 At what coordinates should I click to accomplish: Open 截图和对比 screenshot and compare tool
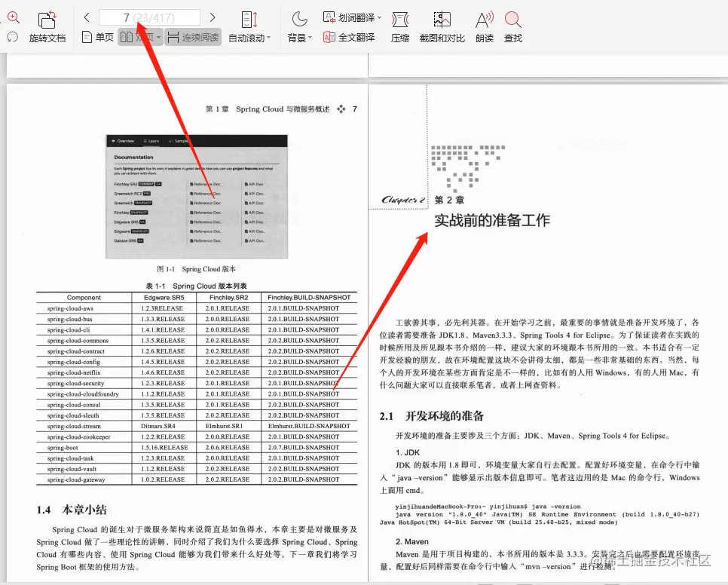click(x=442, y=27)
